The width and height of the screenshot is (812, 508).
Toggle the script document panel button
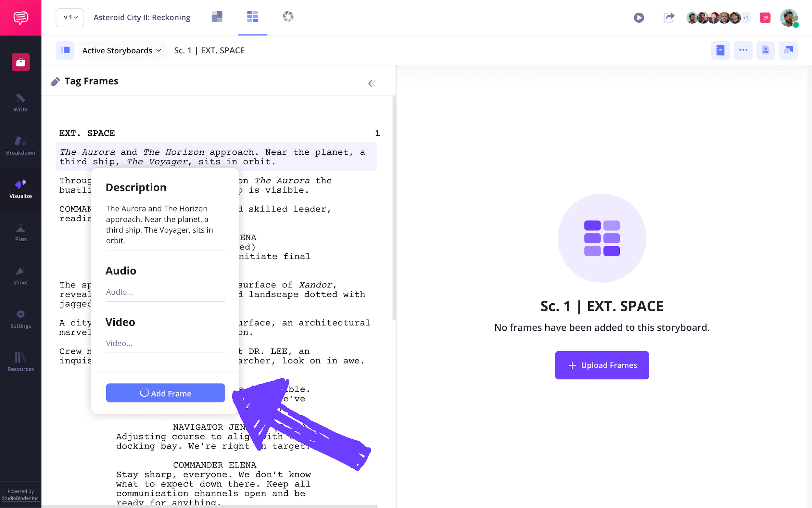pos(720,50)
